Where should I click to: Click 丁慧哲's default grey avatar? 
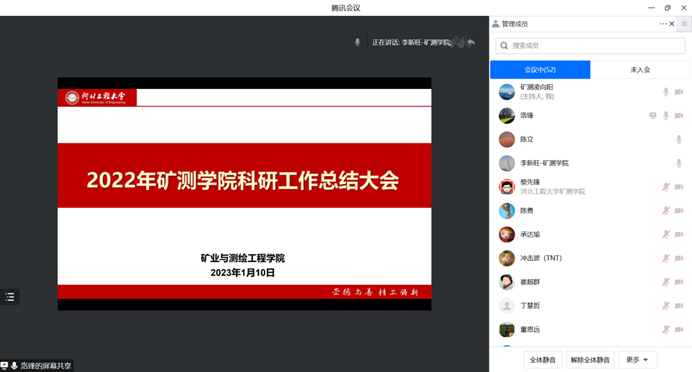(507, 305)
